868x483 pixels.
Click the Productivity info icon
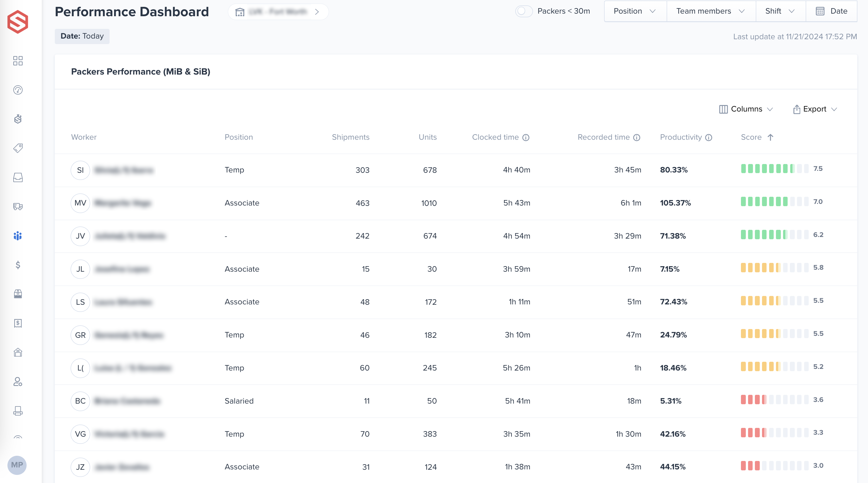click(x=709, y=137)
